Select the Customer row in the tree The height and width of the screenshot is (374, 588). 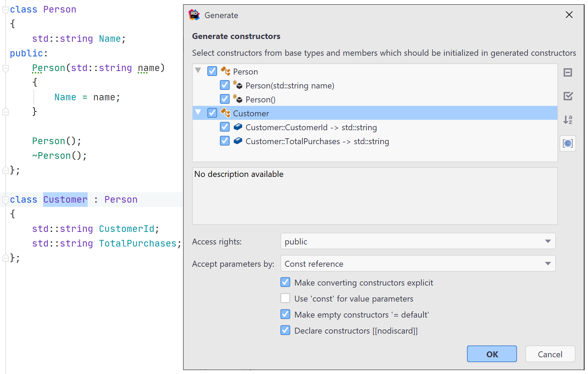251,113
